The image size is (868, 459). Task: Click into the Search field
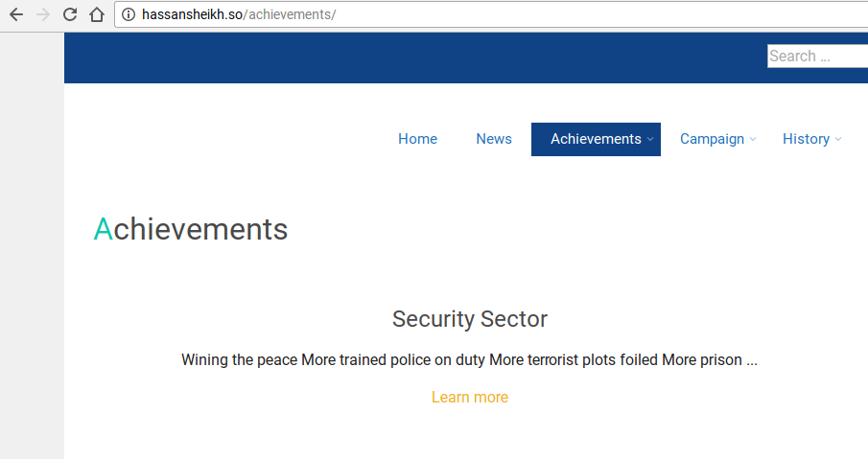click(816, 57)
